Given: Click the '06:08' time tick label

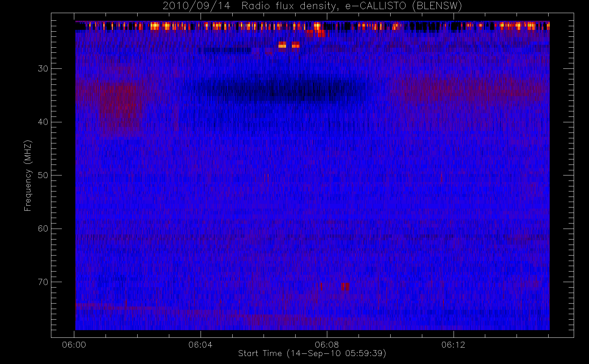Looking at the screenshot, I should pos(327,345).
